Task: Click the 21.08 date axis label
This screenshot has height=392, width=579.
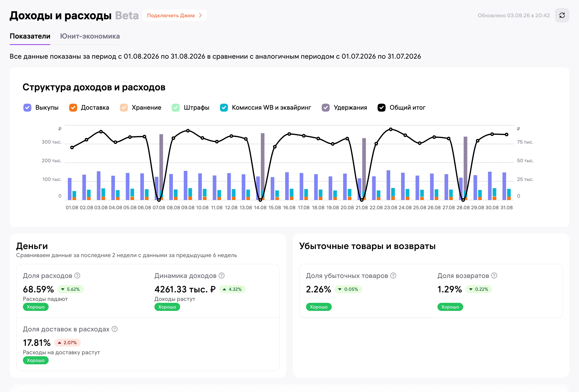Action: [361, 208]
